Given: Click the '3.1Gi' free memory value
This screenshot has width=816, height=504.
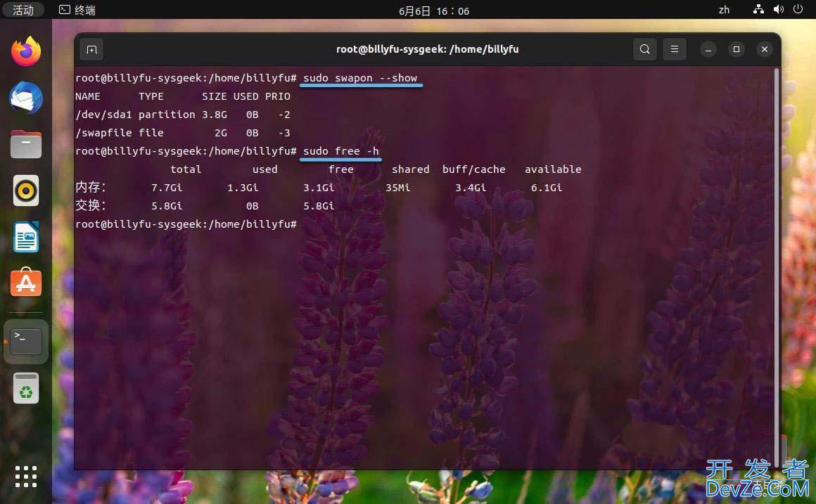Looking at the screenshot, I should [x=319, y=188].
